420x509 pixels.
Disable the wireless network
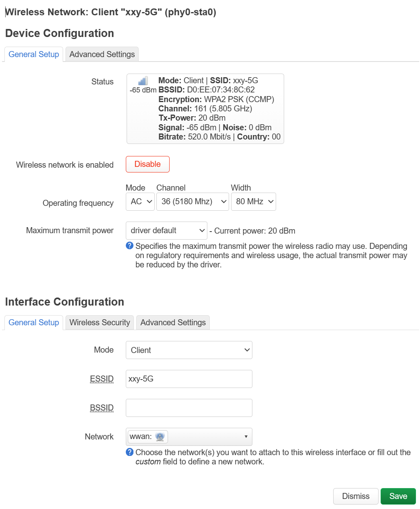148,164
